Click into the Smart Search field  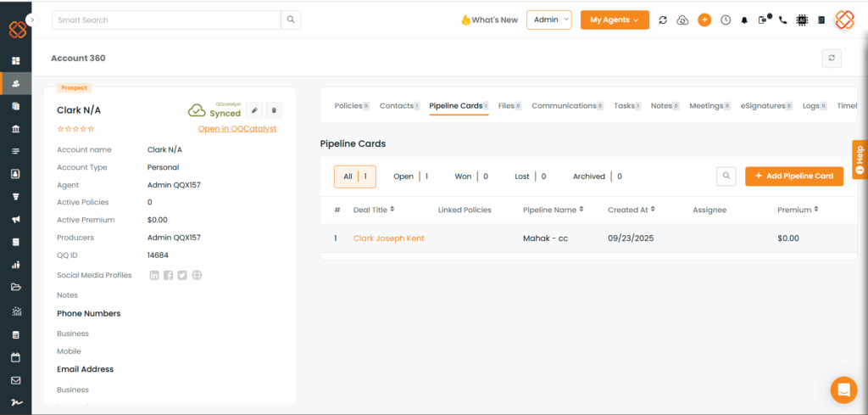166,20
